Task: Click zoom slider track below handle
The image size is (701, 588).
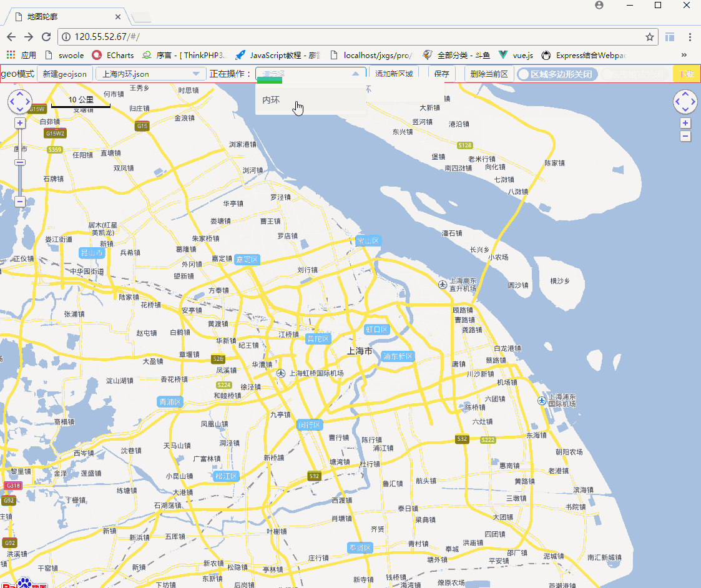Action: click(20, 181)
